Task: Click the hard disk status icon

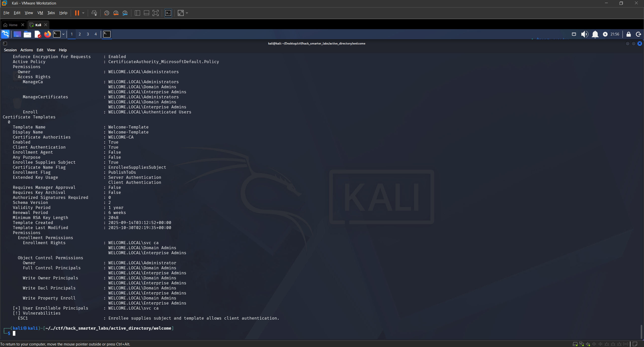Action: tap(575, 344)
